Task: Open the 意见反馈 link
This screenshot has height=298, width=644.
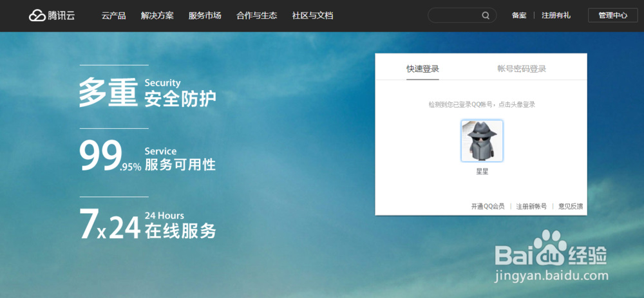Action: click(571, 206)
